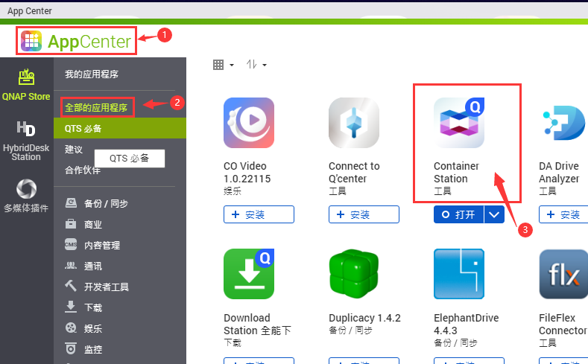
Task: Click ElephantDrive app icon
Action: [459, 274]
